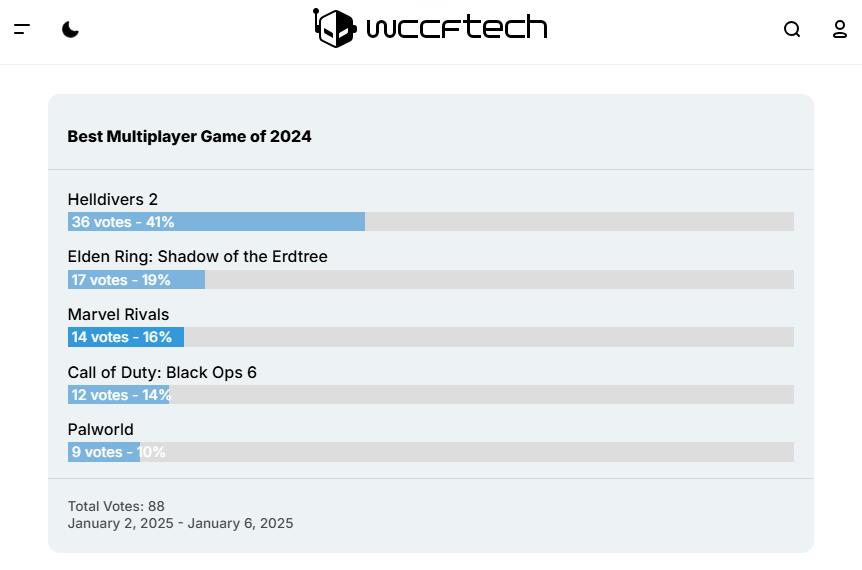Click the Wccftech robot logo icon
This screenshot has width=862, height=570.
(x=334, y=27)
